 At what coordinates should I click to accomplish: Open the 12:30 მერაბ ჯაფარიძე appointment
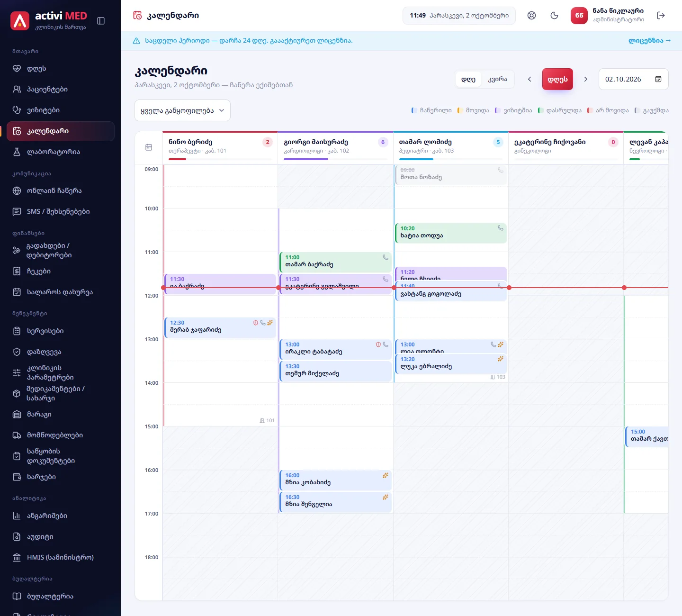pyautogui.click(x=220, y=327)
